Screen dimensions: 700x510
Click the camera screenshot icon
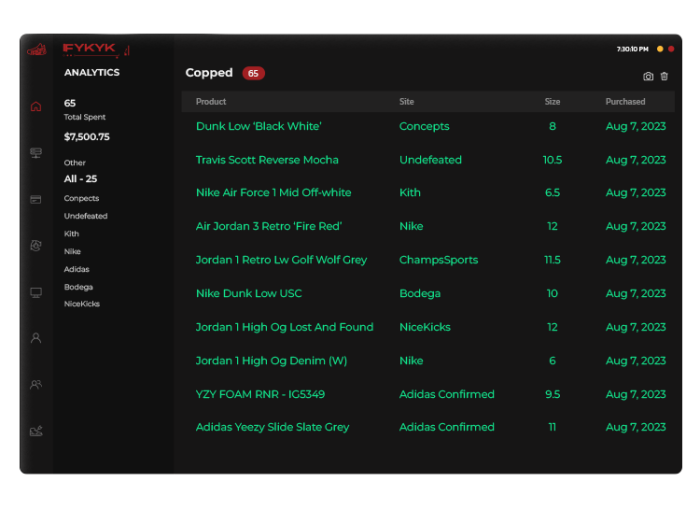click(648, 77)
